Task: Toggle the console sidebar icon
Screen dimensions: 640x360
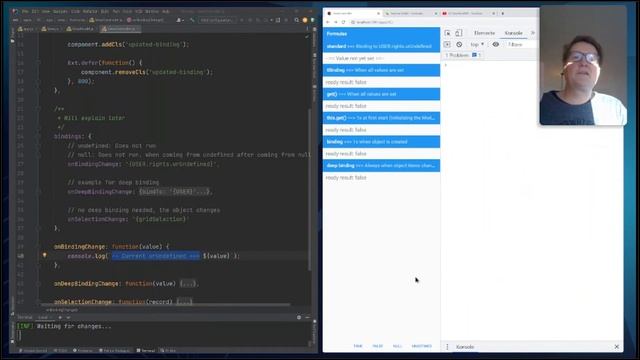Action: 447,44
